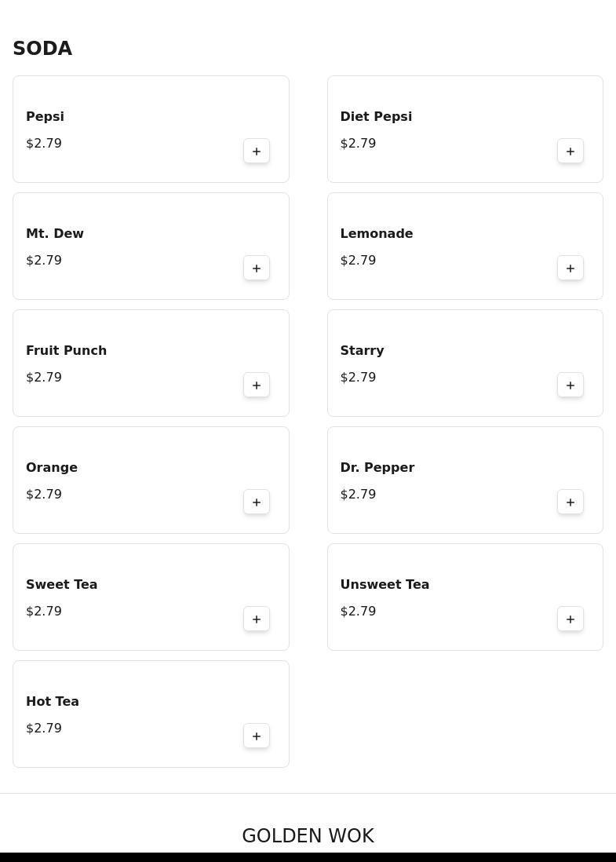Open the Pepsi item name

45,116
